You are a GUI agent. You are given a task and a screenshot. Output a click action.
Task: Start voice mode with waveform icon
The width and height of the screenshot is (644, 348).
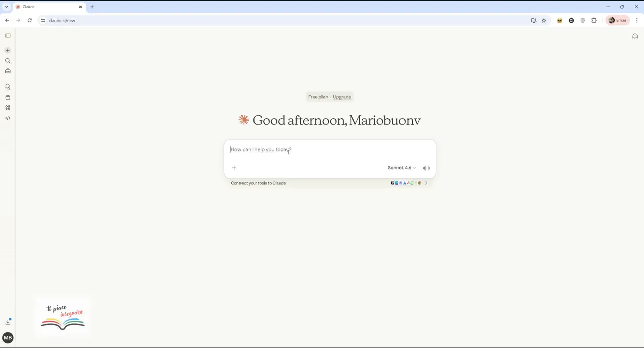pyautogui.click(x=426, y=168)
